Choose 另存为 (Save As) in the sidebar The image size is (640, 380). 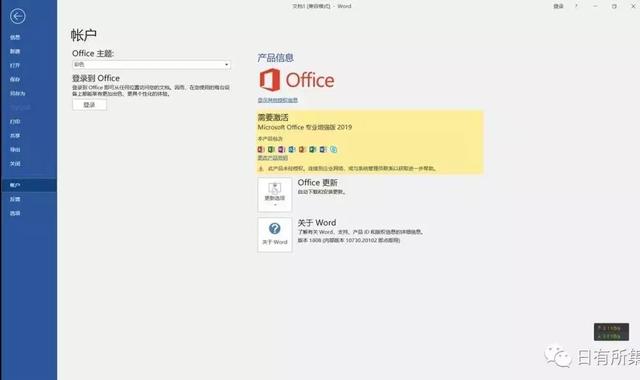coord(18,93)
